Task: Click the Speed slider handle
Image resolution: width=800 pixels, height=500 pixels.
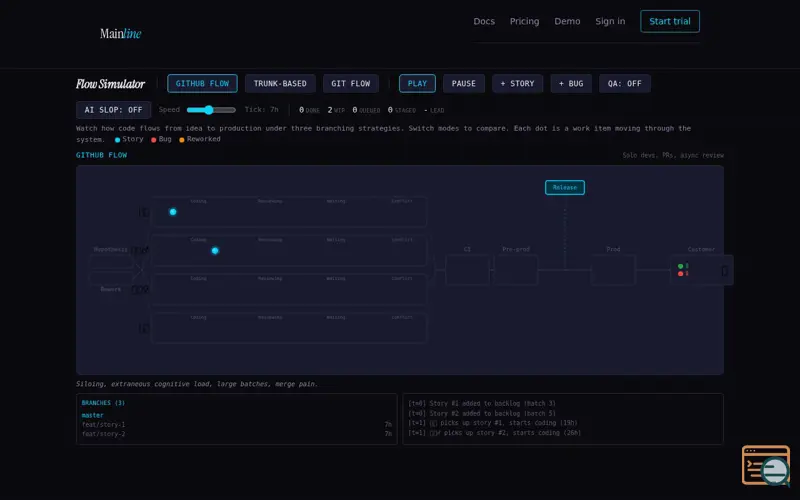Action: 209,110
